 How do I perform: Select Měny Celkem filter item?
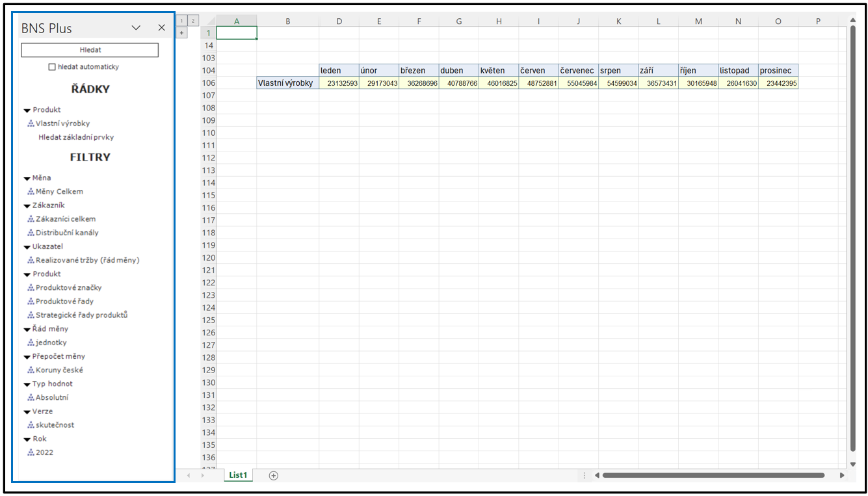pyautogui.click(x=59, y=192)
